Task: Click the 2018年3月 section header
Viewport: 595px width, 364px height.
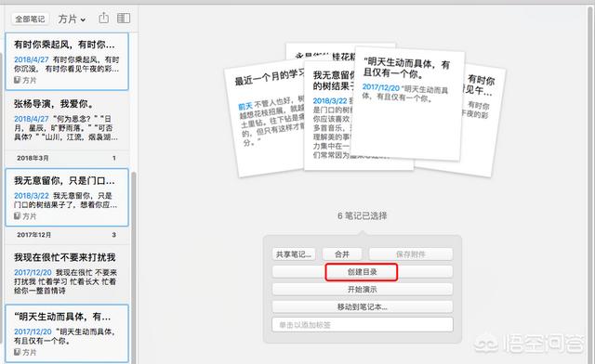Action: tap(67, 158)
